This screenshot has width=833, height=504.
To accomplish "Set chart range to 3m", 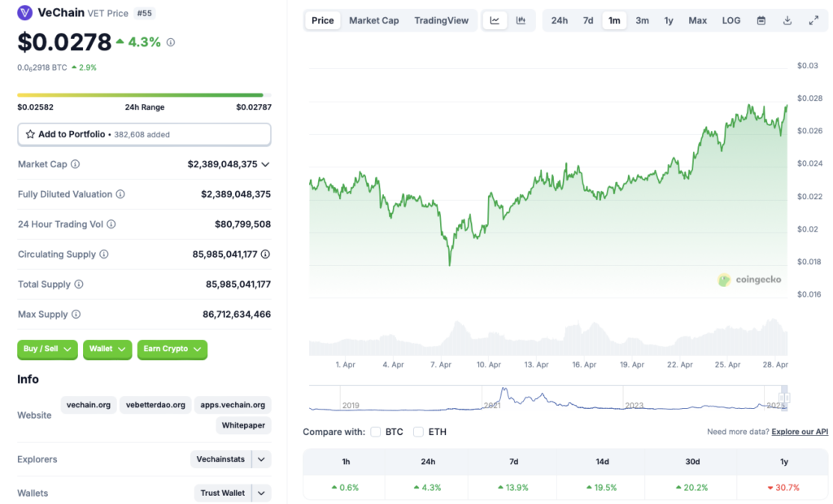I will pyautogui.click(x=643, y=20).
